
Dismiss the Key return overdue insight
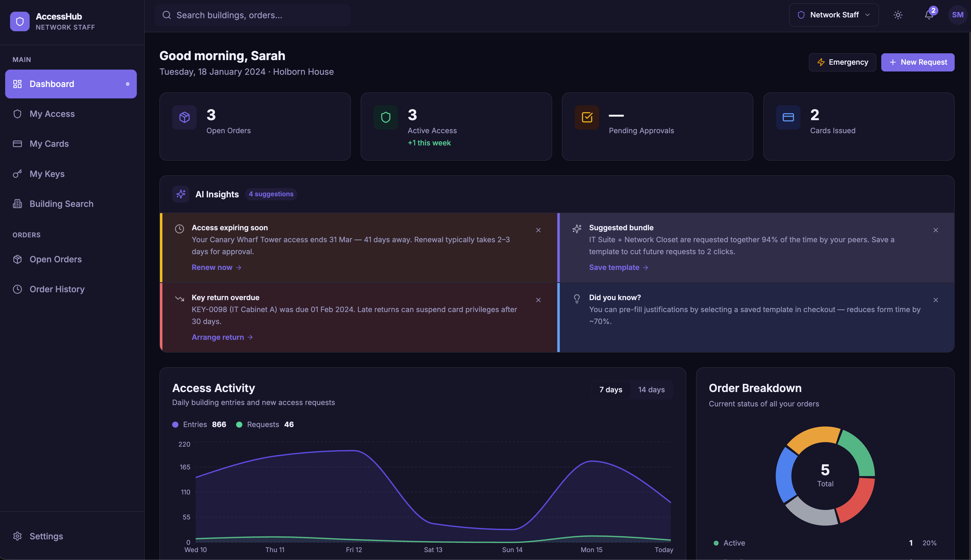pyautogui.click(x=538, y=300)
